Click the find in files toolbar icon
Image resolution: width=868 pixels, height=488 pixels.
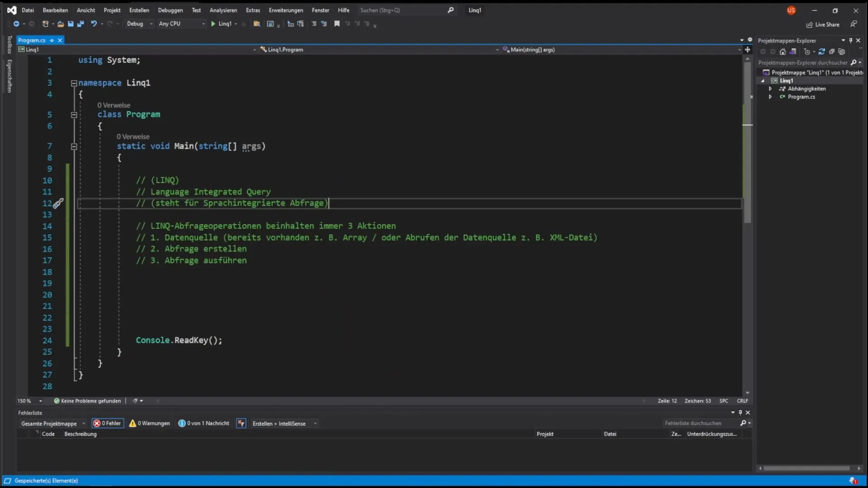coord(256,24)
